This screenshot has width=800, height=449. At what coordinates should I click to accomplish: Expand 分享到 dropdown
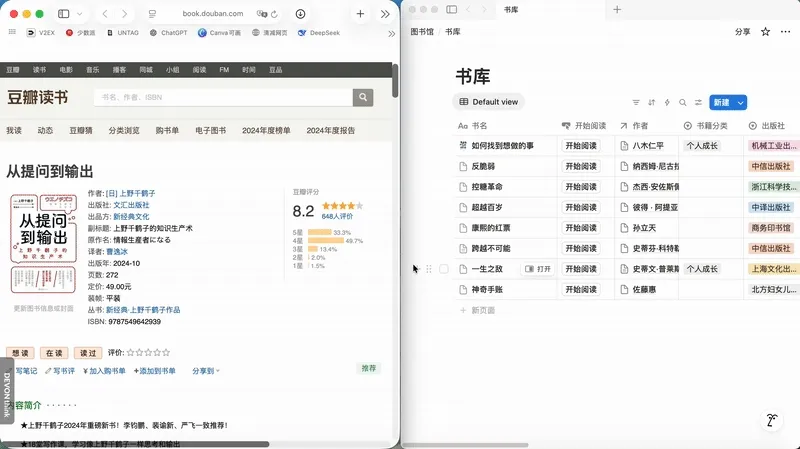pyautogui.click(x=206, y=371)
